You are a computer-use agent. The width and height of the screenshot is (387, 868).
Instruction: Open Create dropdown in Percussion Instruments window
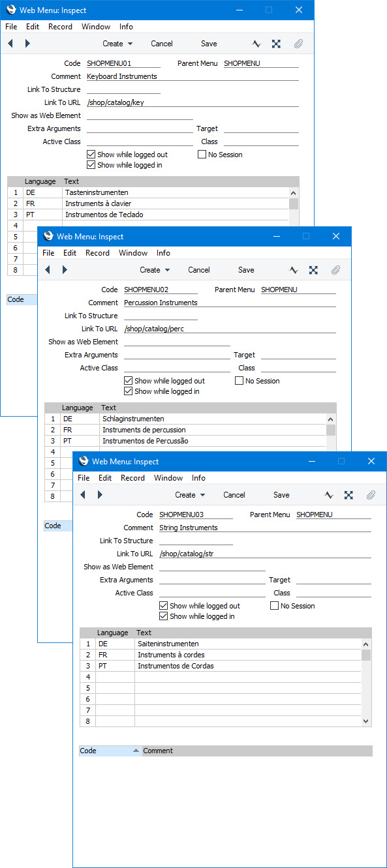[x=155, y=270]
